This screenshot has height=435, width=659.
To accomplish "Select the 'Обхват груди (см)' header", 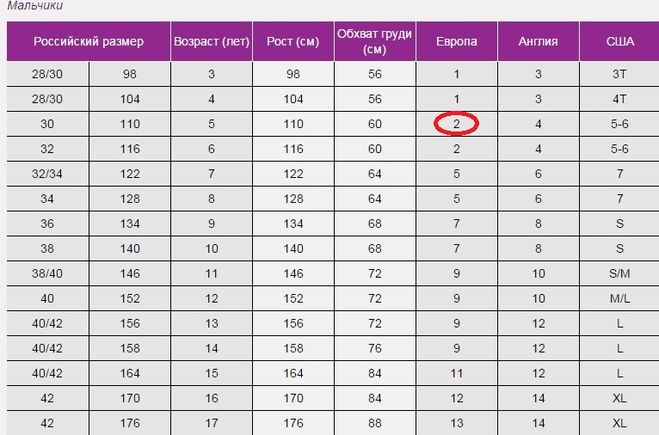I will [374, 42].
